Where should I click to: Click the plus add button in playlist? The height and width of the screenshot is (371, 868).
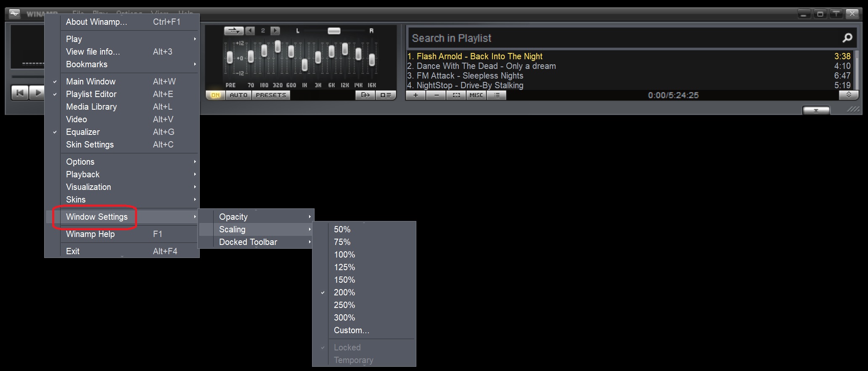[x=415, y=95]
